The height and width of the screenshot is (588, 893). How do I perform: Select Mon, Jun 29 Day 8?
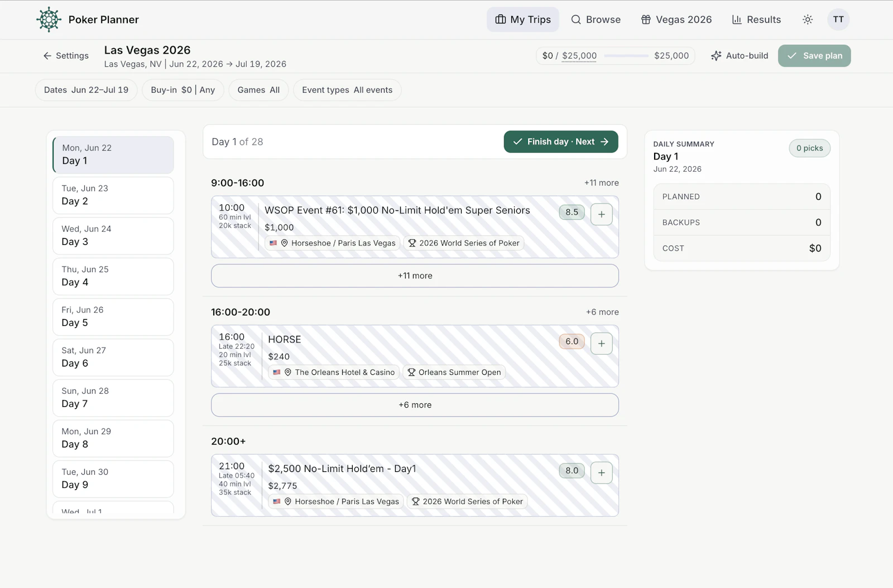pyautogui.click(x=113, y=438)
